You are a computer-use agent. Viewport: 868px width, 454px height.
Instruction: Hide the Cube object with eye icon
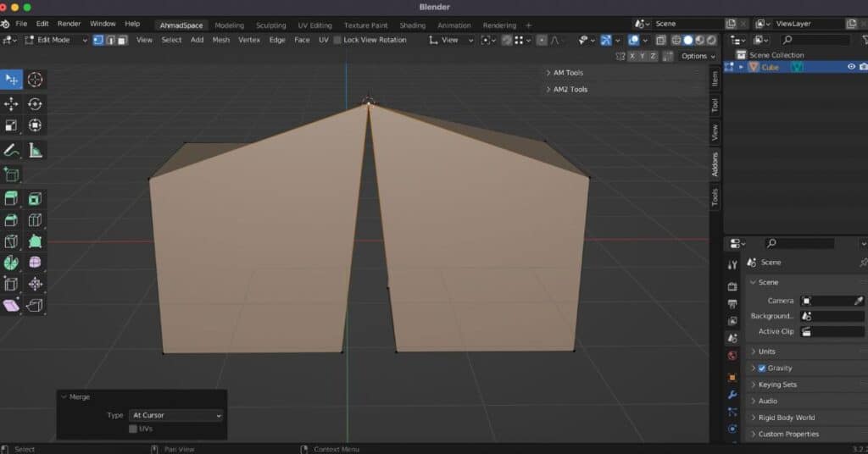pos(851,67)
